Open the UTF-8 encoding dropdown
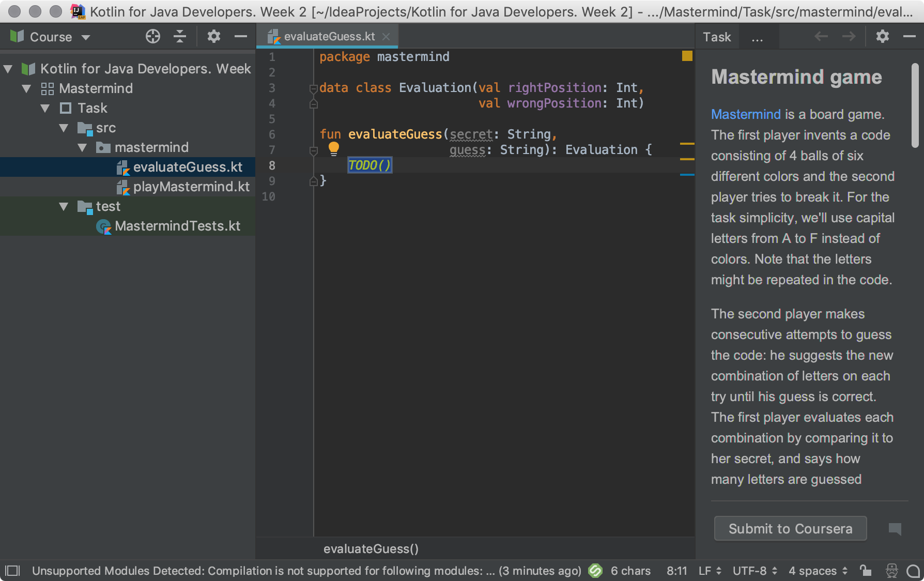This screenshot has width=924, height=581. pos(754,571)
